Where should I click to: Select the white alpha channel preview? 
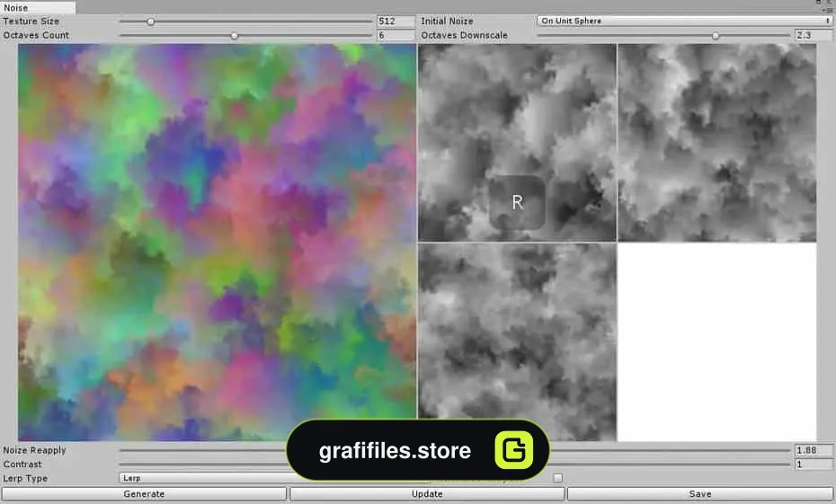(717, 342)
